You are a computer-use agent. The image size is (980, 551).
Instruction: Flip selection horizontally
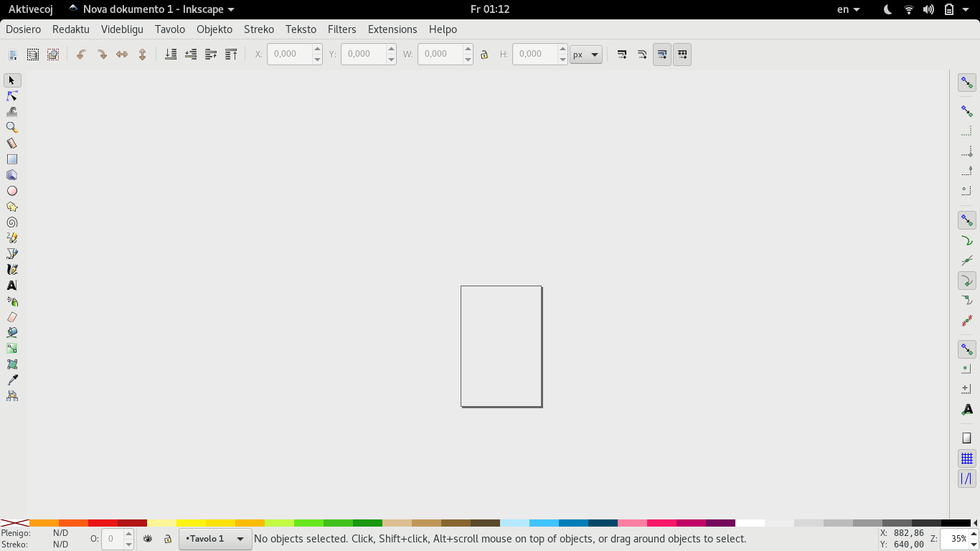122,55
